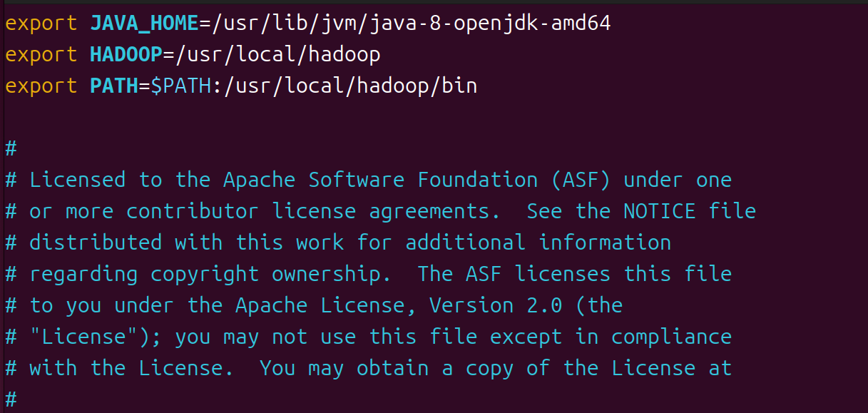
Task: Click the bold PATH variable name
Action: click(114, 86)
